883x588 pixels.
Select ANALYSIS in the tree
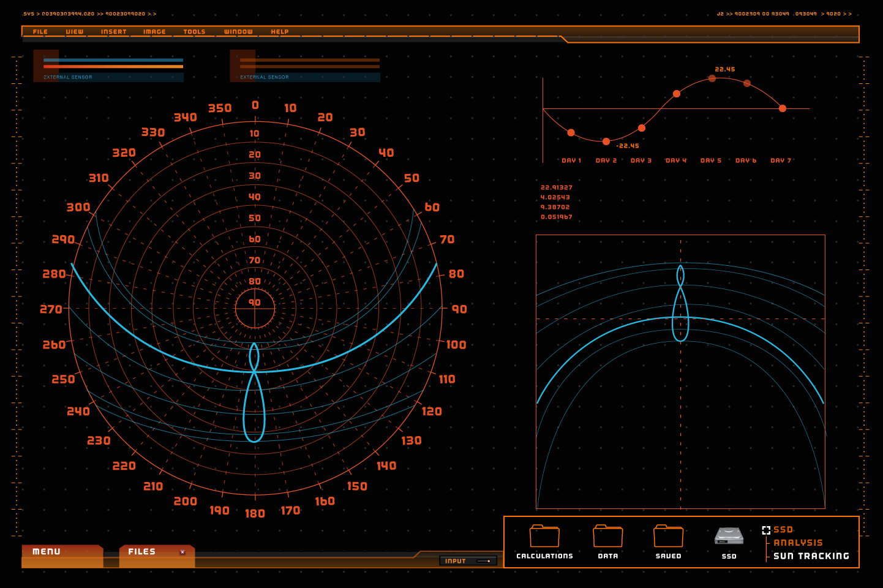(x=798, y=543)
